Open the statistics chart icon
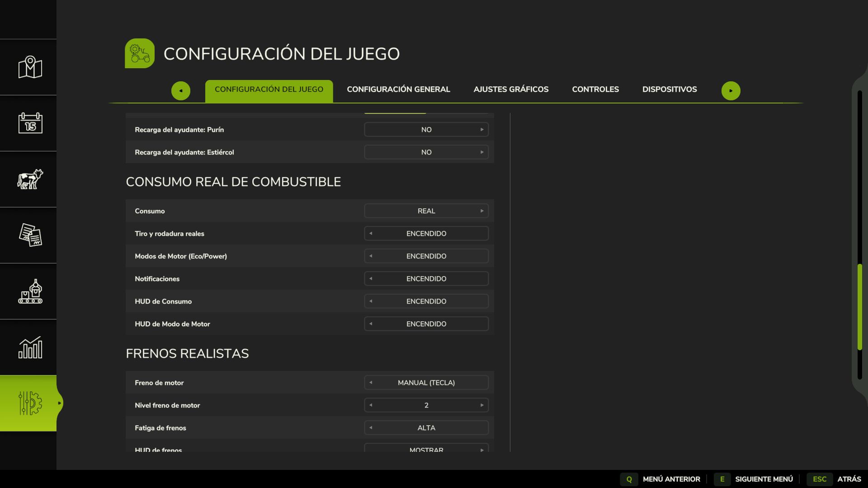Image resolution: width=868 pixels, height=488 pixels. 30,347
